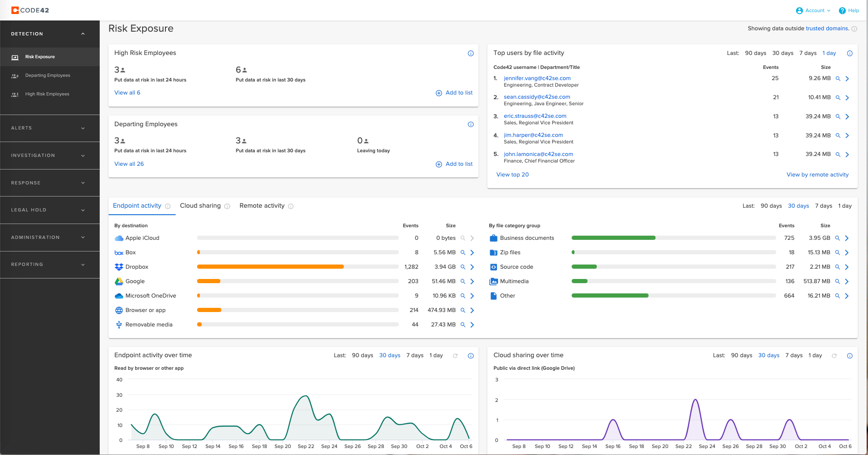
Task: Switch to the Remote activity tab
Action: [x=262, y=206]
